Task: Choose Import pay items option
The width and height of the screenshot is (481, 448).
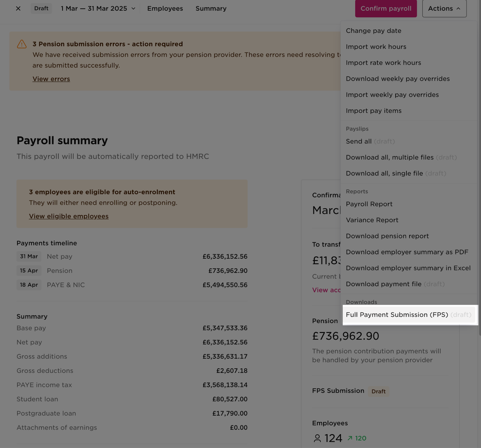Action: point(374,111)
